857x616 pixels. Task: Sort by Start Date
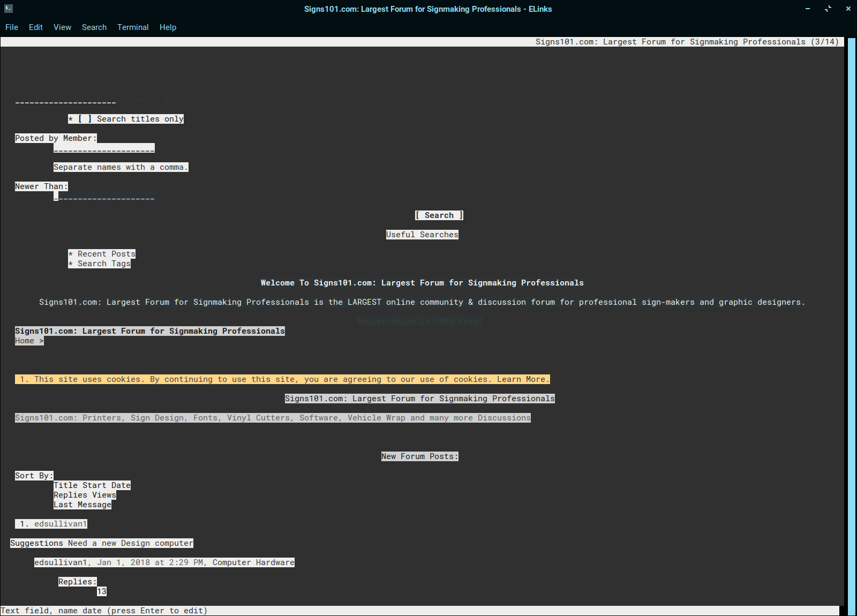[x=106, y=485]
